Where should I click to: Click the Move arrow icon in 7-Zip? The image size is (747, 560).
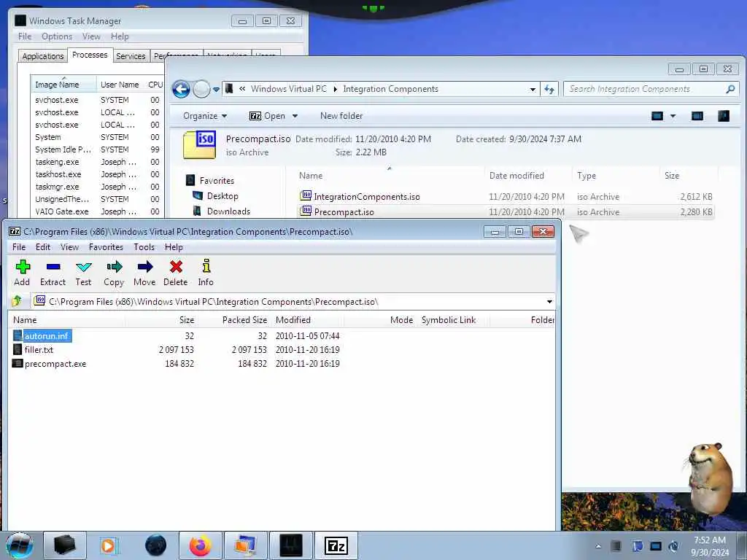pyautogui.click(x=145, y=273)
